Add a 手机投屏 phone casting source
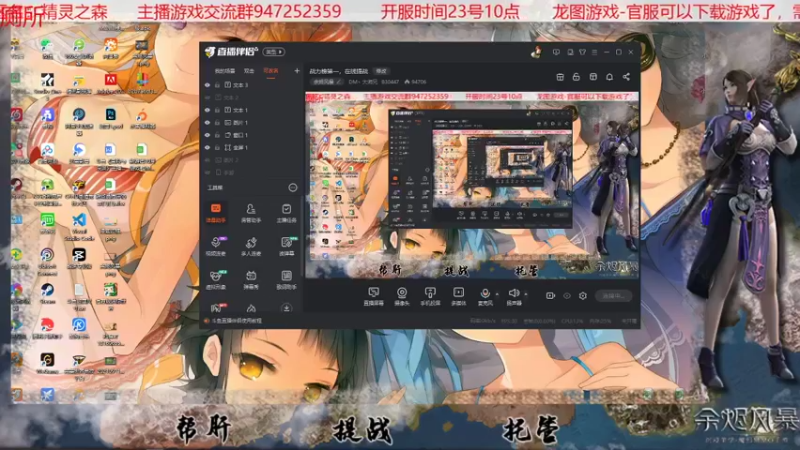 pyautogui.click(x=430, y=296)
